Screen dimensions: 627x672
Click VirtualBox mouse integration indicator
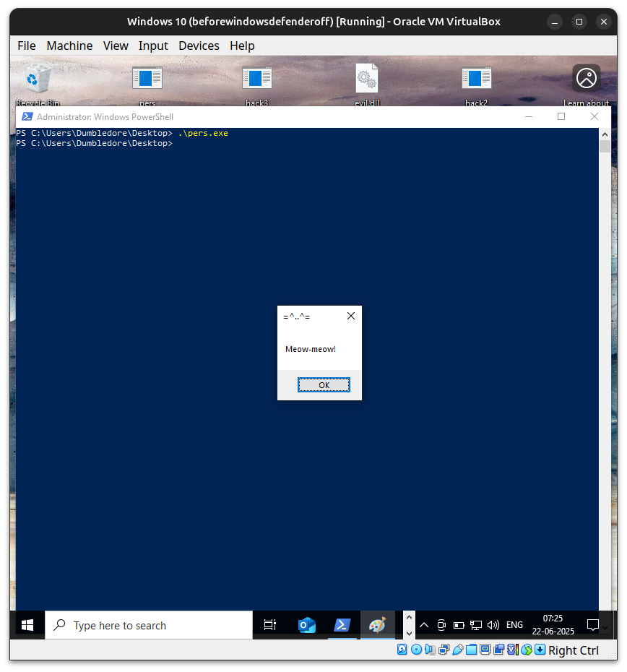527,650
